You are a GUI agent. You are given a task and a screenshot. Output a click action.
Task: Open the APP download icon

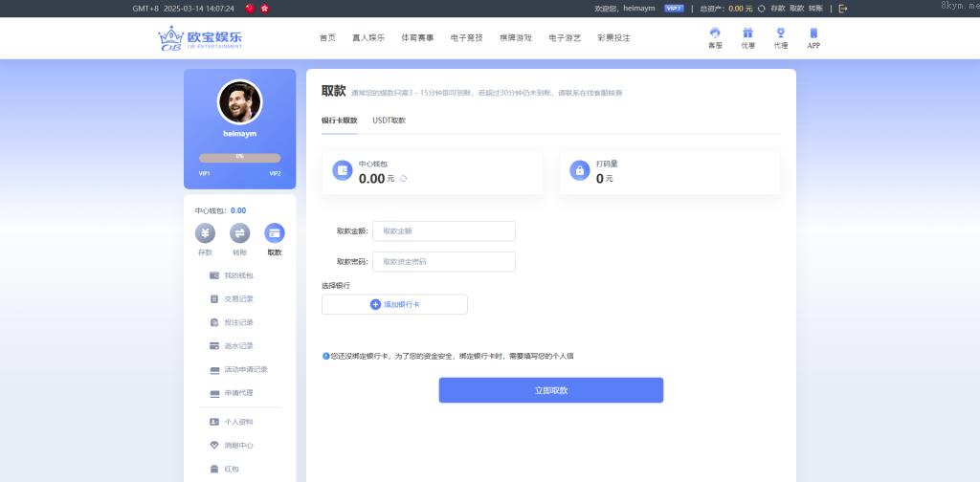[x=813, y=33]
